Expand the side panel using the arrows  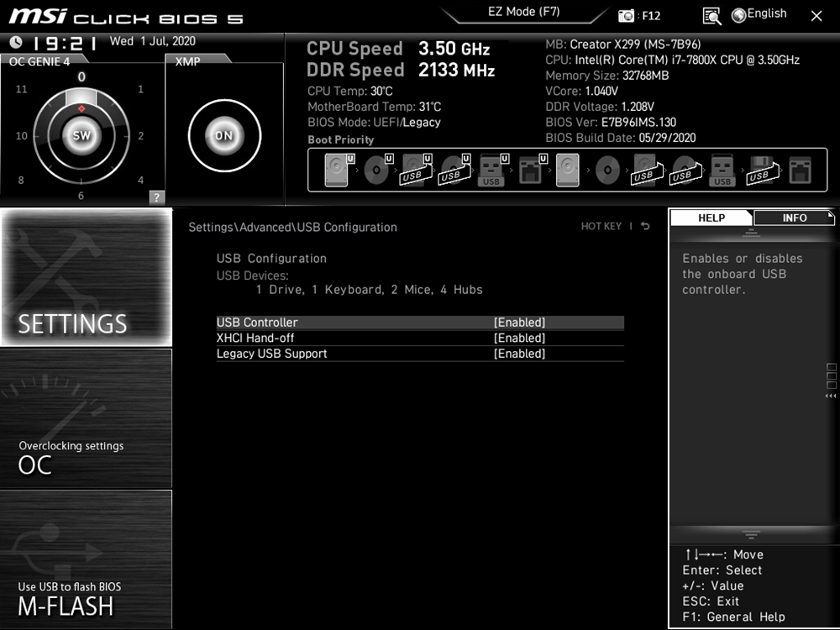(831, 396)
